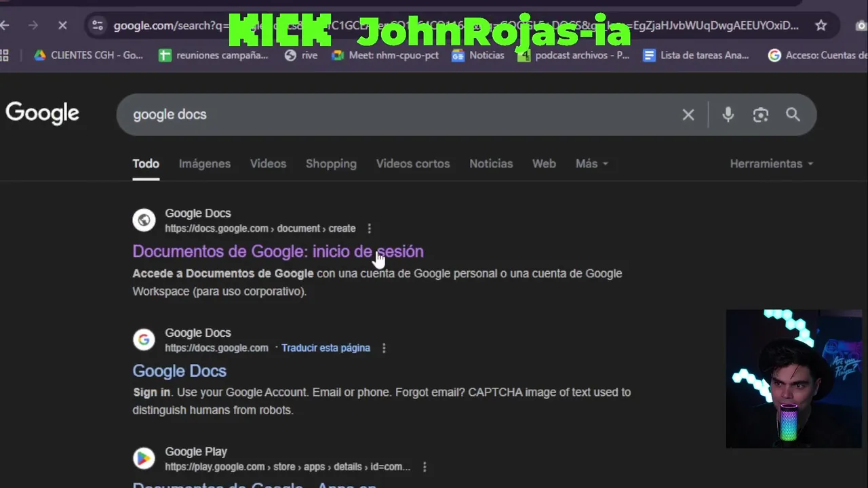Switch to the Imágenes tab
The height and width of the screenshot is (488, 868).
(x=205, y=164)
